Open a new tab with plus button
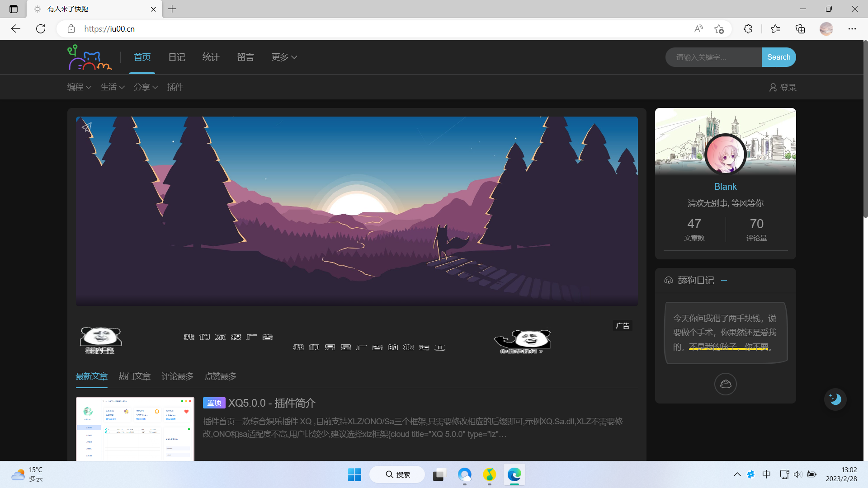The height and width of the screenshot is (488, 868). click(172, 9)
